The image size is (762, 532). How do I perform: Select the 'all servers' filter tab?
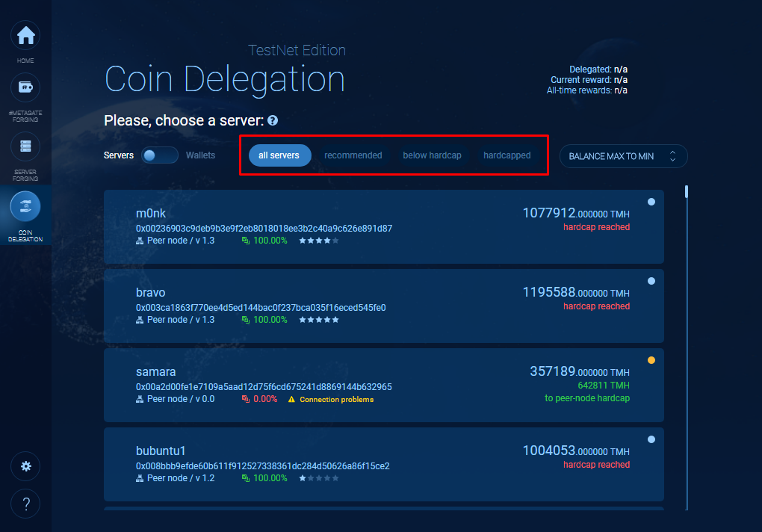(x=279, y=155)
